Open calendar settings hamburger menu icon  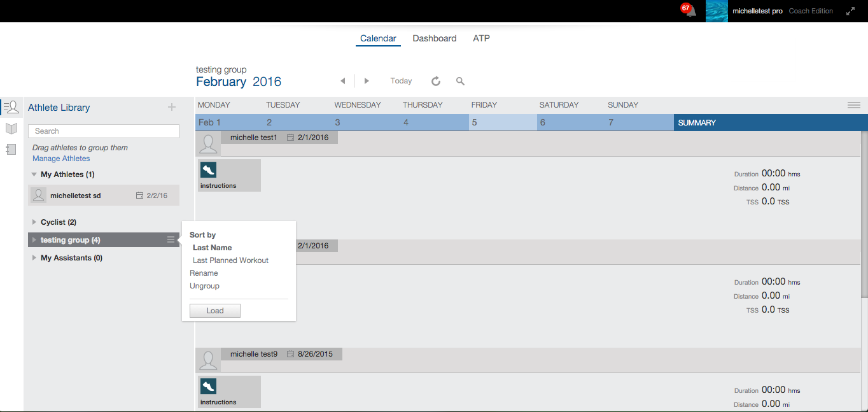853,105
